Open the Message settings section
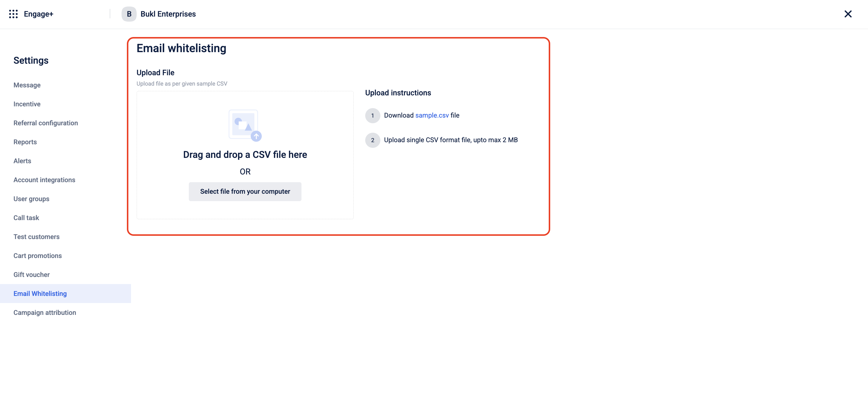Image resolution: width=868 pixels, height=407 pixels. point(27,85)
